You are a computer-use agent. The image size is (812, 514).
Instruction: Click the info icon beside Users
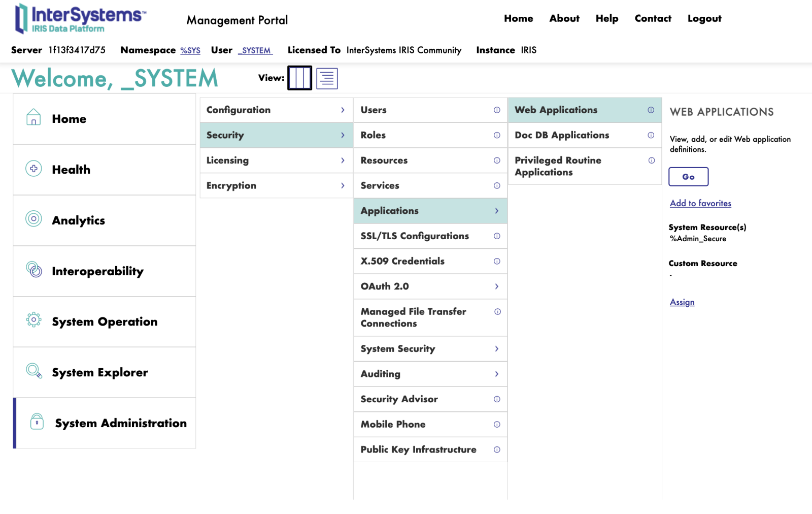(x=497, y=110)
